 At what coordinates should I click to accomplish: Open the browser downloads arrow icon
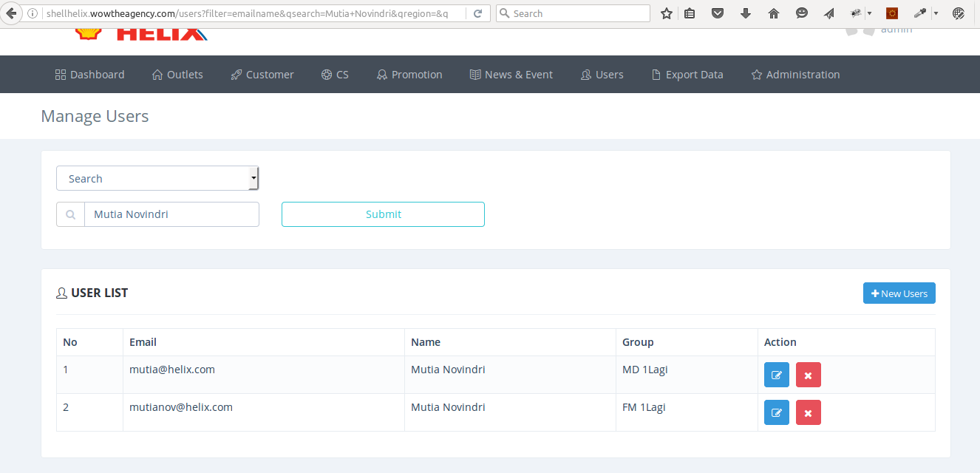pyautogui.click(x=745, y=13)
